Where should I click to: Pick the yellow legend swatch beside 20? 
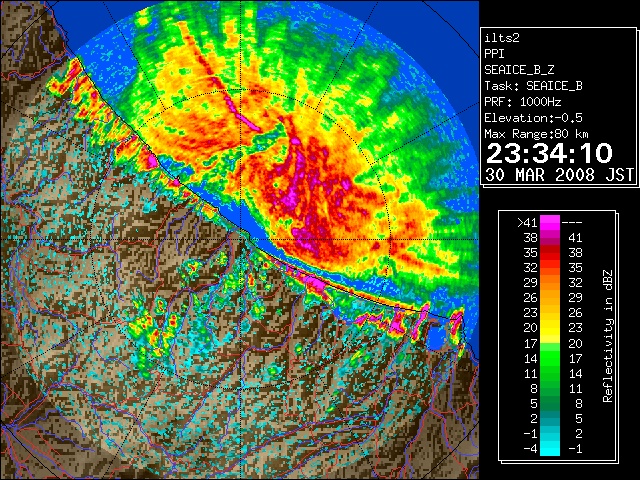click(x=550, y=328)
